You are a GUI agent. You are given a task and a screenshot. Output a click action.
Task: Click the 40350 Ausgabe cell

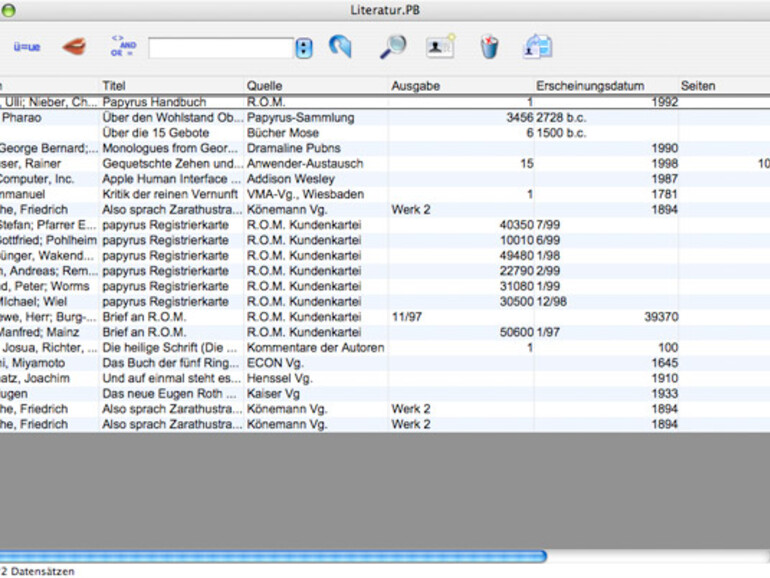point(516,224)
